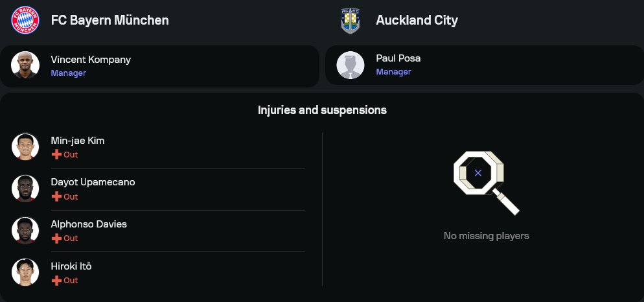Select the Paul Posa manager name

pos(398,58)
